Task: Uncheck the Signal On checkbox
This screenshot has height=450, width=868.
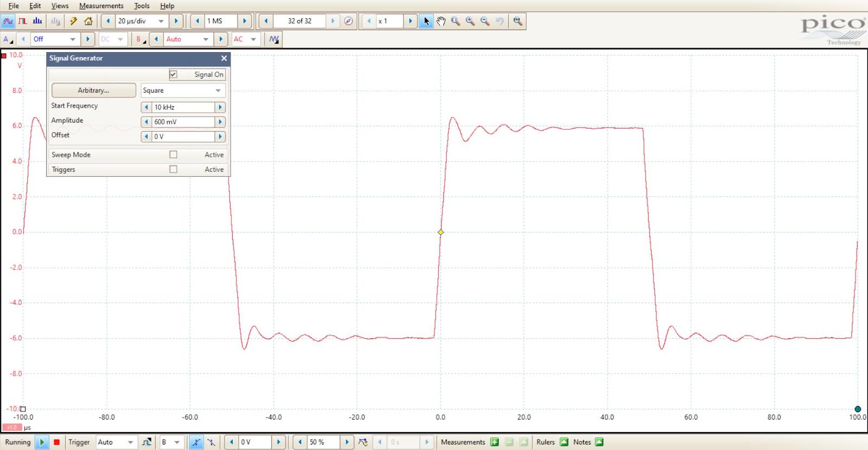Action: coord(174,74)
